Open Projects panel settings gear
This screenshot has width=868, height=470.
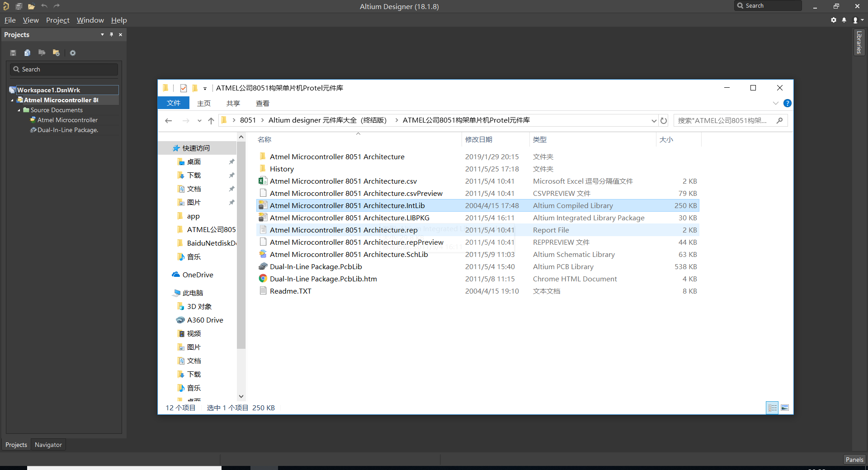pos(73,53)
